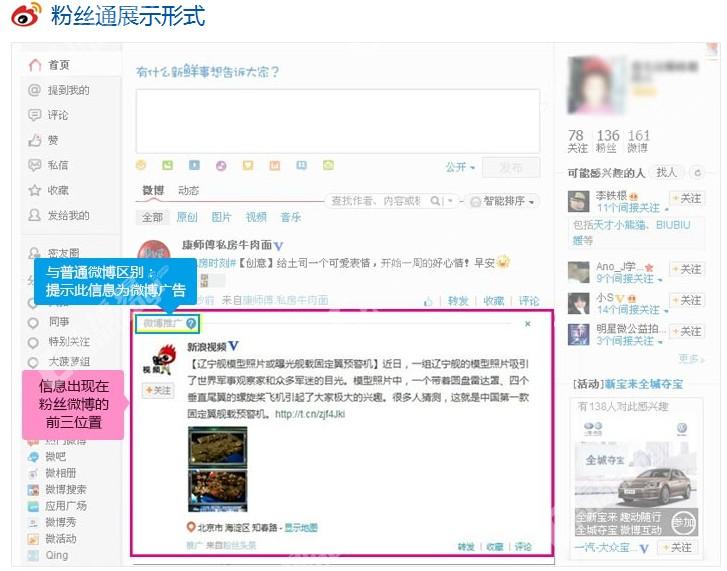Expand 14个间接关注 under 小S
This screenshot has height=571, width=727.
click(632, 310)
